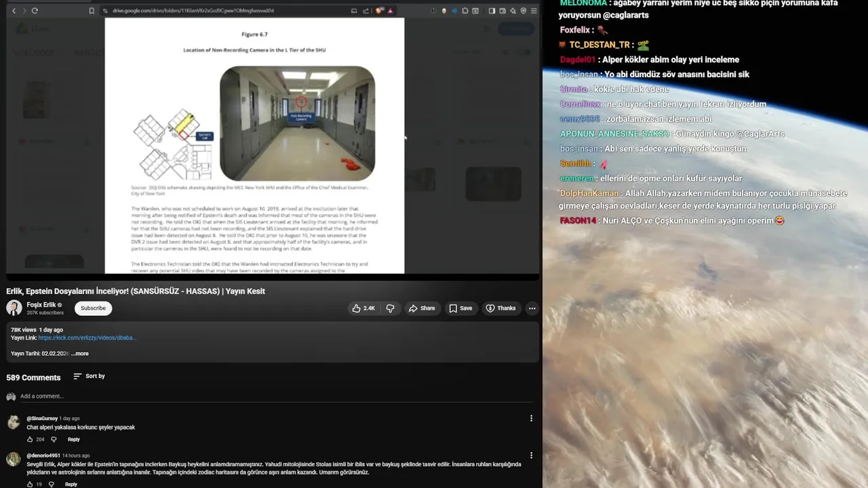Open @denorio4951 commenter profile name

(x=43, y=455)
